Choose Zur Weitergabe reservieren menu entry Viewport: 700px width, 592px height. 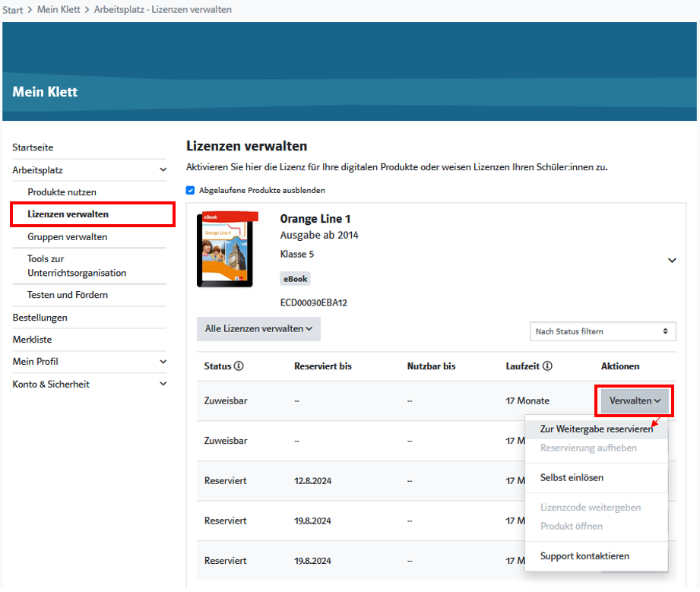[597, 429]
